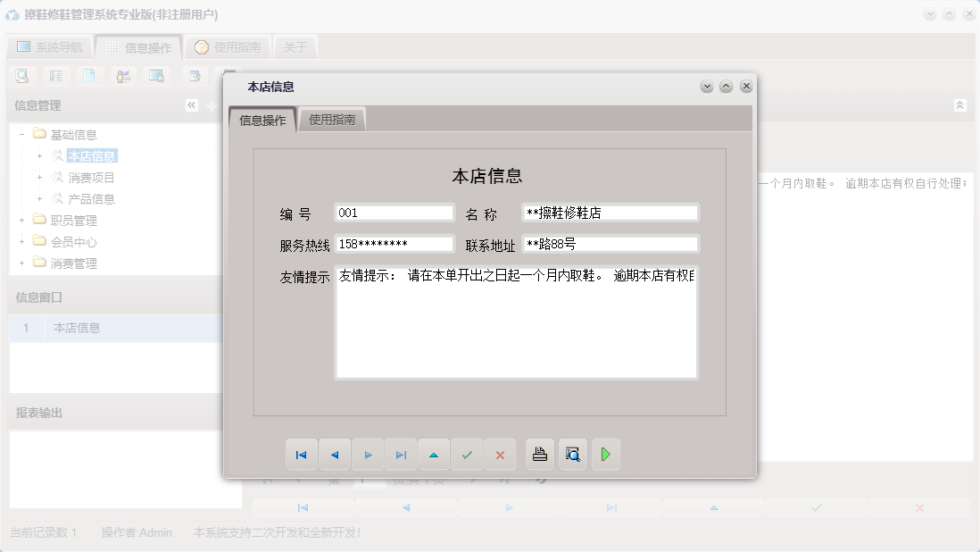Viewport: 980px width, 552px height.
Task: Click the upward sort arrow icon
Action: coord(434,455)
